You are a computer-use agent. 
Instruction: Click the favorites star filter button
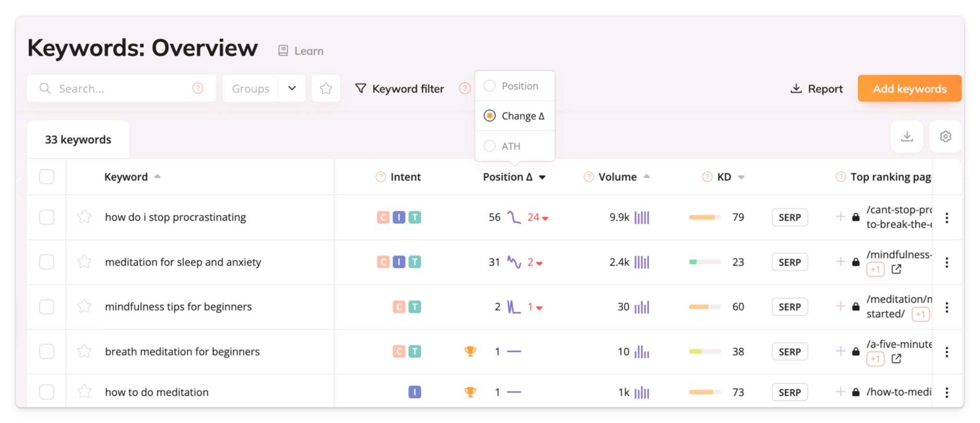(x=326, y=89)
